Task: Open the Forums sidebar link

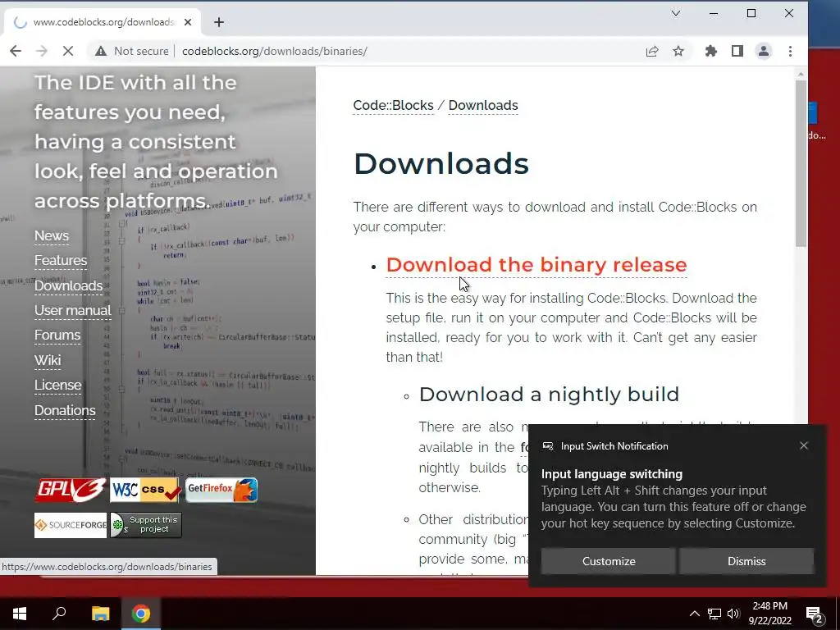Action: (x=57, y=336)
